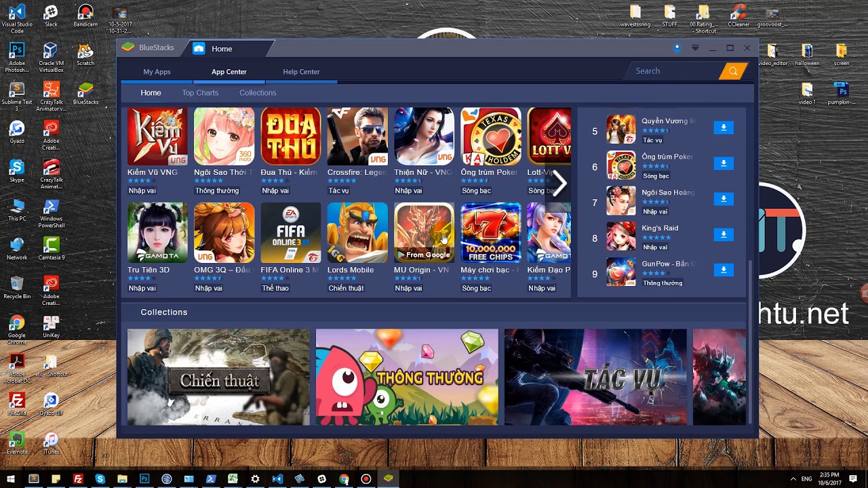Click the App Center vertical scrollbar
The image size is (868, 488).
coord(750,342)
